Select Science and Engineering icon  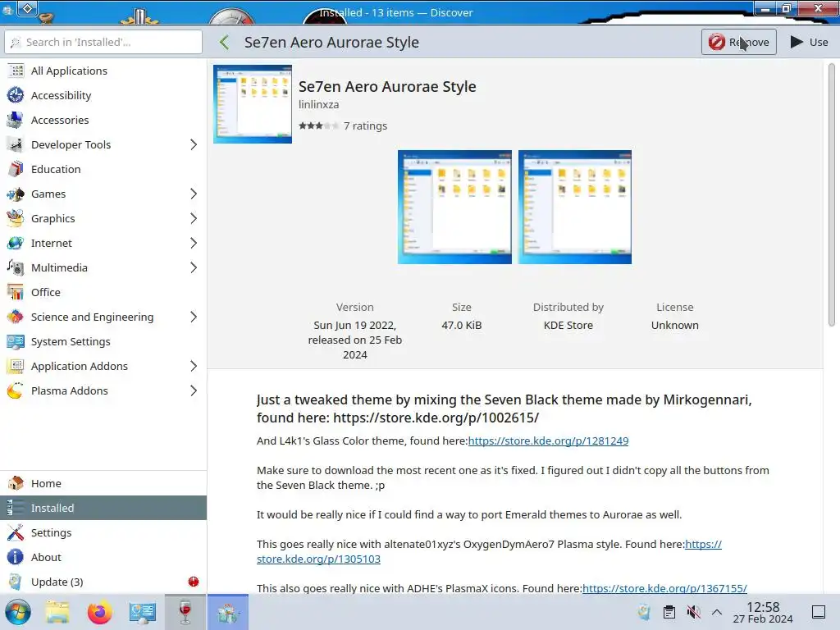pyautogui.click(x=16, y=317)
